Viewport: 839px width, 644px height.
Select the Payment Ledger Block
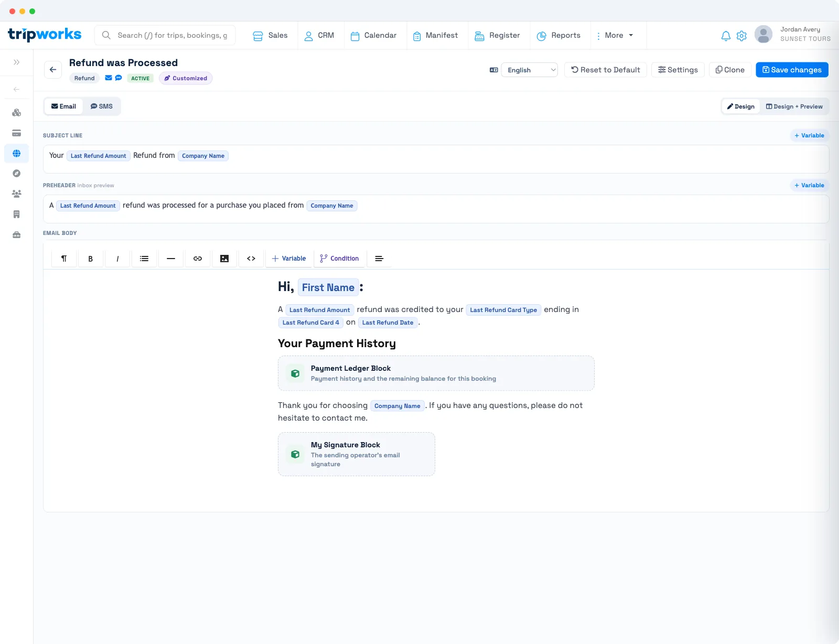pyautogui.click(x=436, y=373)
